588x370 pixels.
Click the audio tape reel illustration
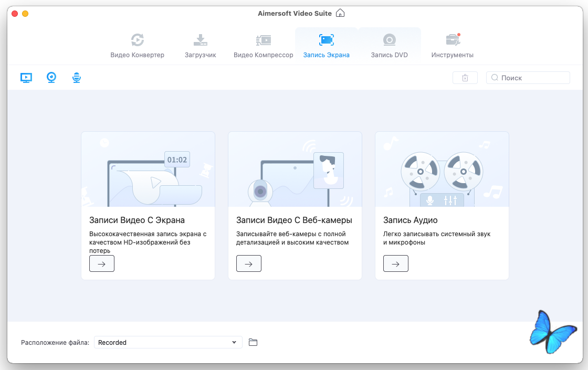tap(442, 169)
